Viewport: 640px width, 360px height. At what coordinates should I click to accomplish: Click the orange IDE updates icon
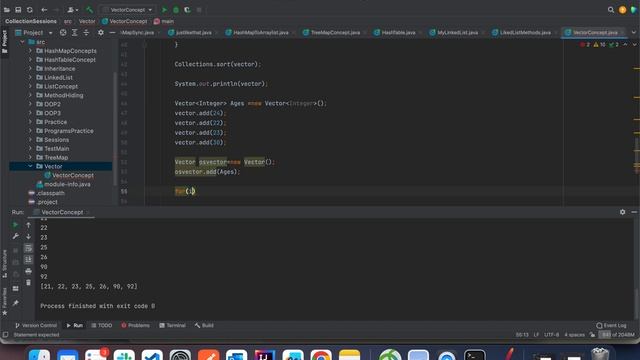(x=622, y=10)
